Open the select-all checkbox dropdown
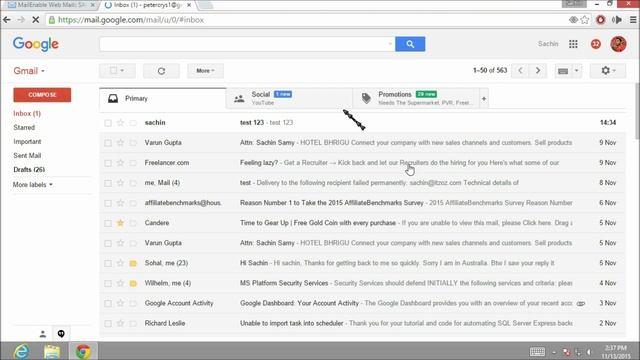This screenshot has height=360, width=640. coord(122,71)
